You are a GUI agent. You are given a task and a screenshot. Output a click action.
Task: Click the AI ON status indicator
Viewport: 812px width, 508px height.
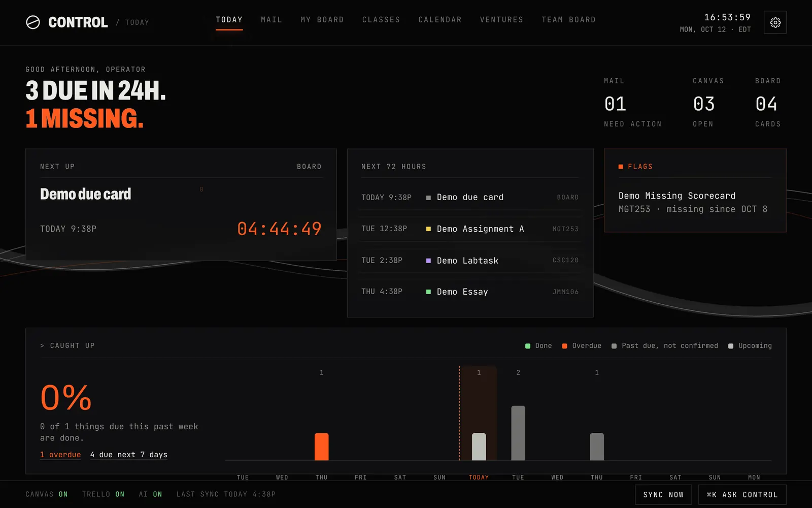click(x=150, y=494)
